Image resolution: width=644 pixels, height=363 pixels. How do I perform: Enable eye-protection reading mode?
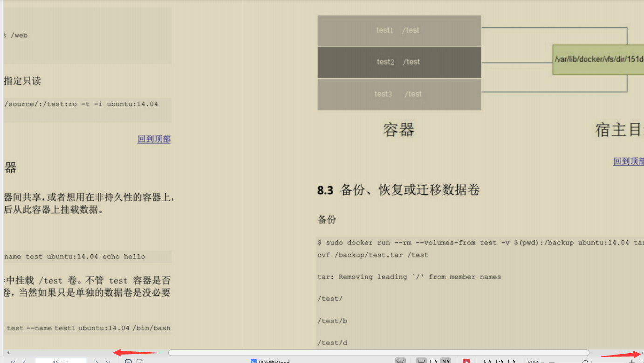click(400, 361)
